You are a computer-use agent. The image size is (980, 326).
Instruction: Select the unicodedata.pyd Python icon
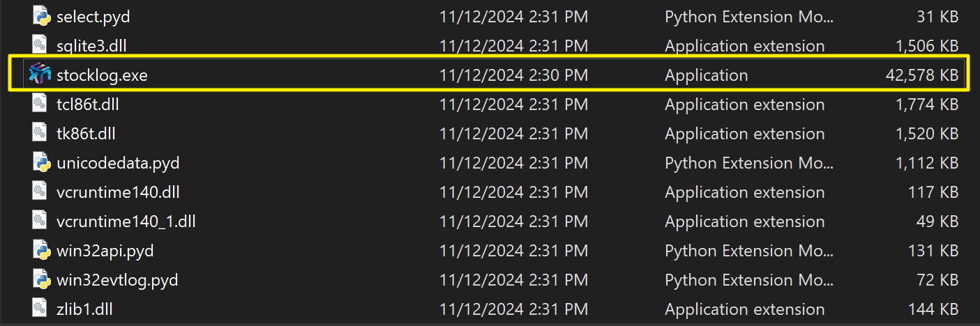tap(41, 163)
